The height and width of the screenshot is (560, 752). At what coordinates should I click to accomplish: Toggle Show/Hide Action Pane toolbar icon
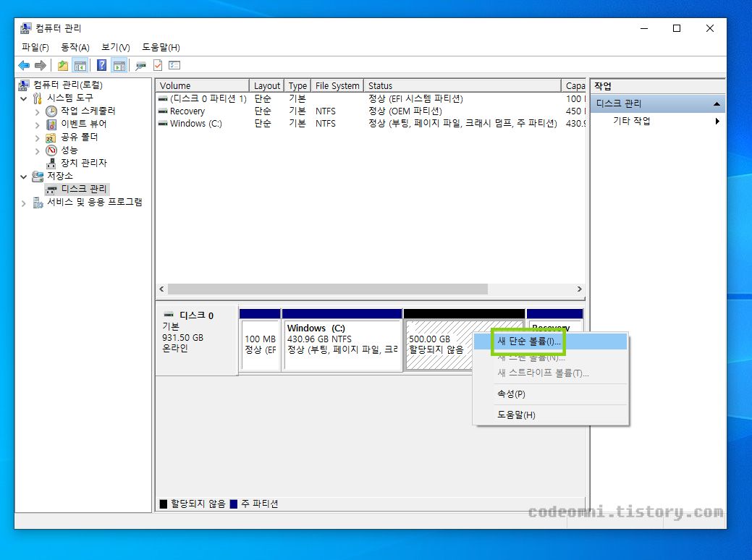point(119,65)
